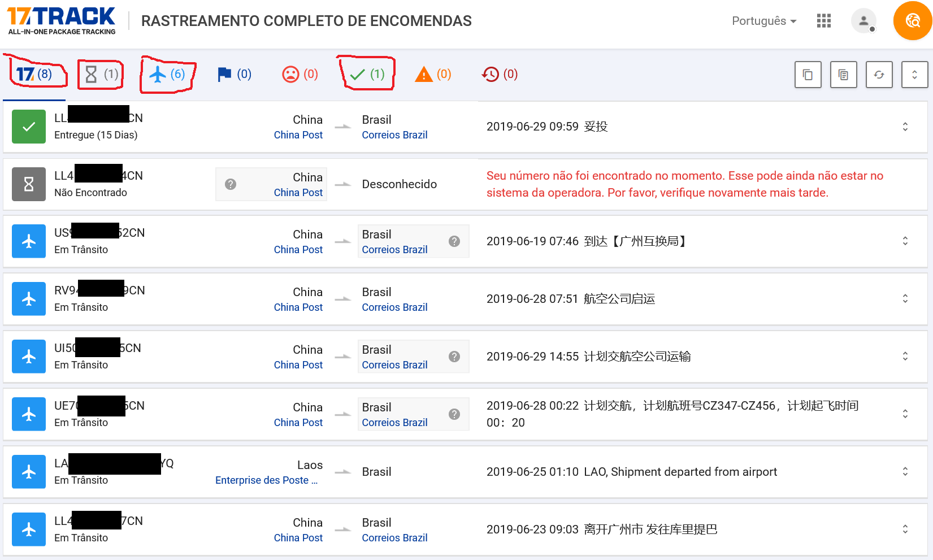
Task: Click the question mark beside Desconhecido row's China origin
Action: [x=231, y=184]
